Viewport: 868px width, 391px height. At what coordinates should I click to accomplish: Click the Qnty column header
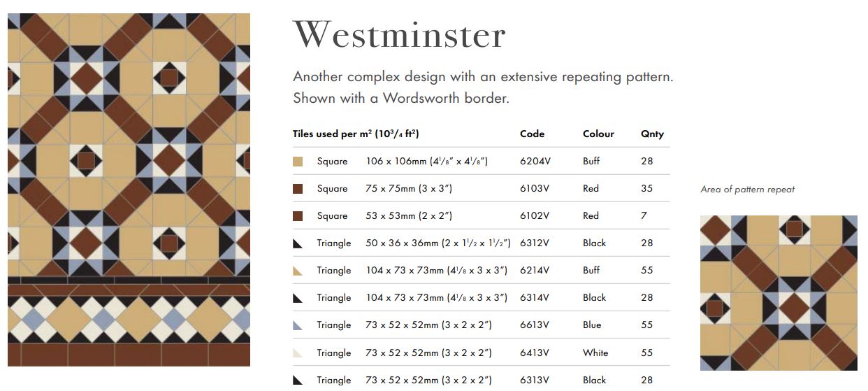pos(652,134)
